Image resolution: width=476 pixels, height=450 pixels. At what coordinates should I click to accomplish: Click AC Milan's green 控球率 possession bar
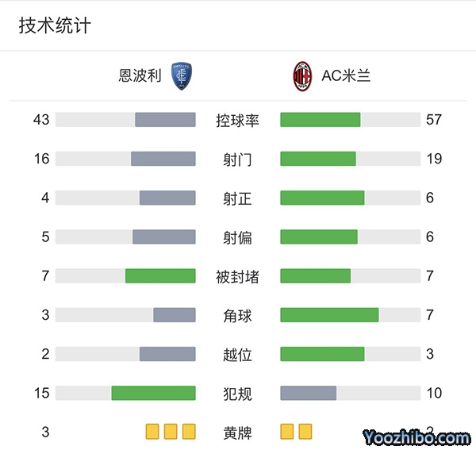[321, 120]
